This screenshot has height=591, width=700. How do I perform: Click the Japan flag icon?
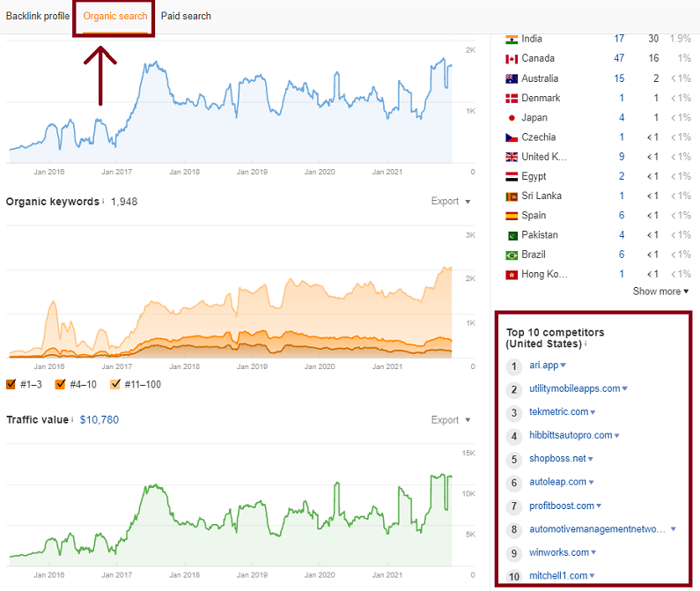(x=512, y=118)
